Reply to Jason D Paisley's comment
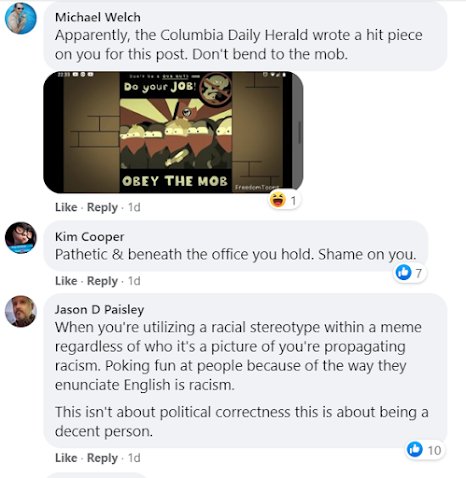This screenshot has width=466, height=478. pos(102,458)
